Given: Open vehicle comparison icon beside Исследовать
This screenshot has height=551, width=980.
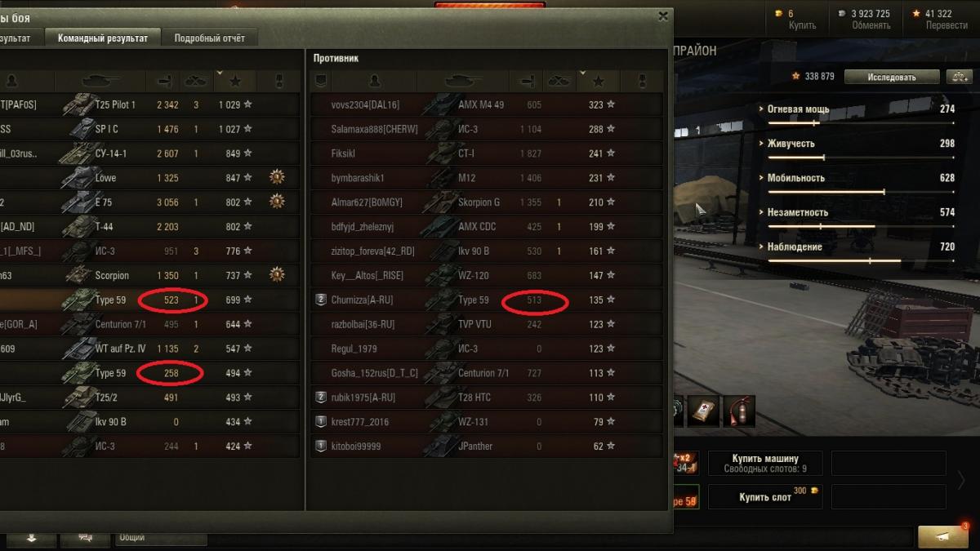Looking at the screenshot, I should [x=958, y=77].
